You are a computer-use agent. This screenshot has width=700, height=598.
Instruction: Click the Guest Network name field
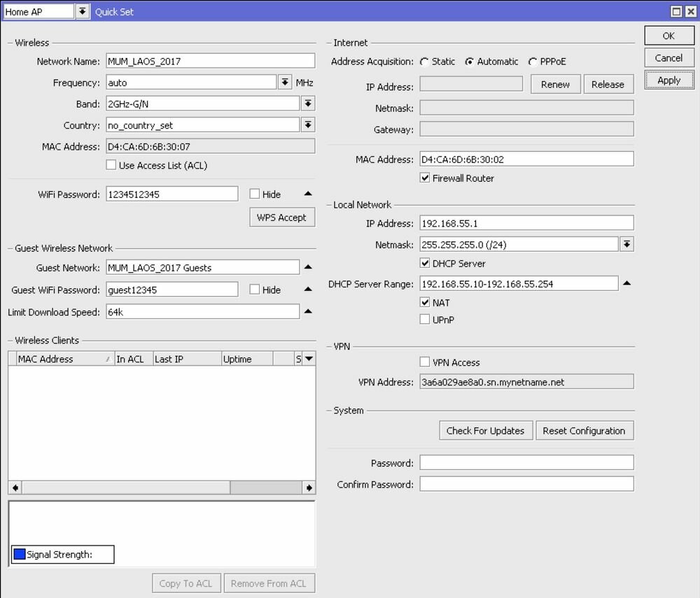pyautogui.click(x=203, y=268)
